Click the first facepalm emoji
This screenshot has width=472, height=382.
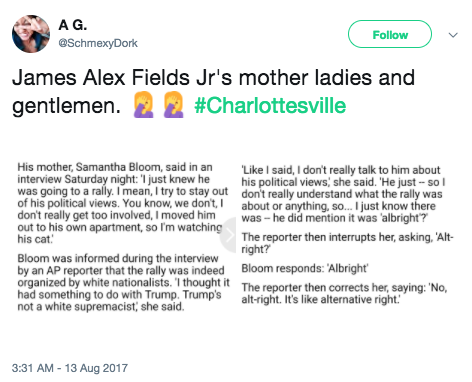click(x=144, y=105)
